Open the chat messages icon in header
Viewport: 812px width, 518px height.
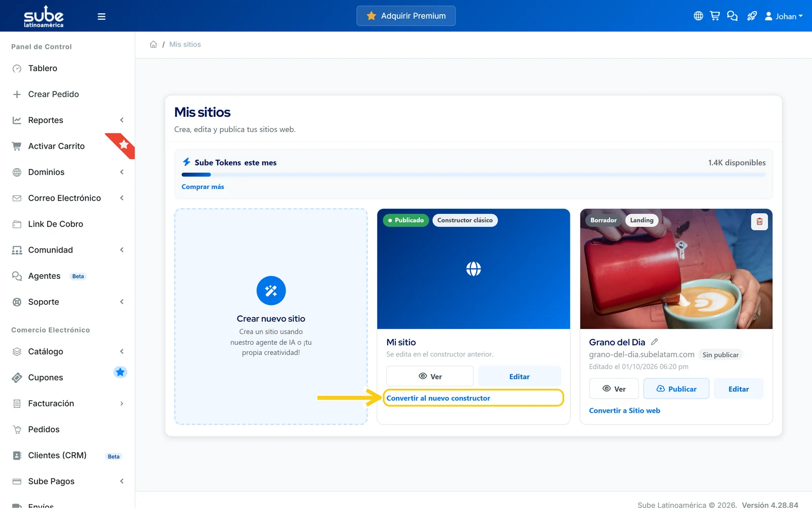732,16
